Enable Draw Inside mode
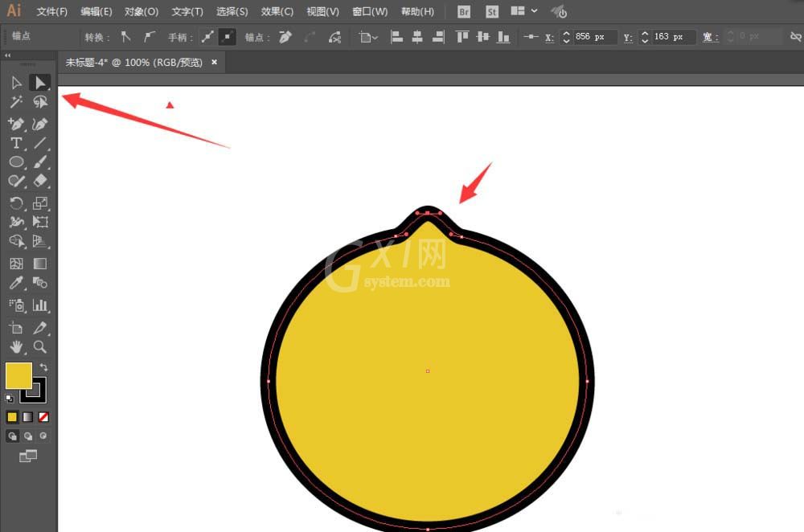 click(43, 436)
